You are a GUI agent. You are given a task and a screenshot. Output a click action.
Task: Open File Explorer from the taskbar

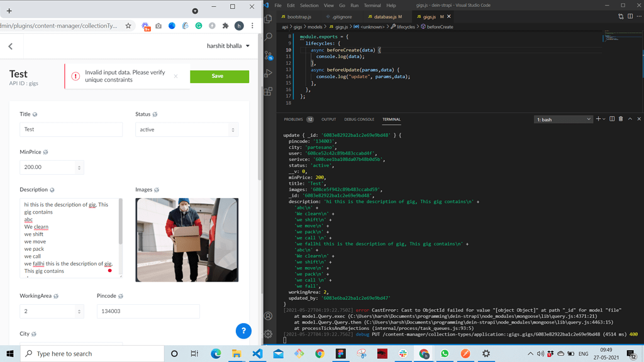coord(236,353)
